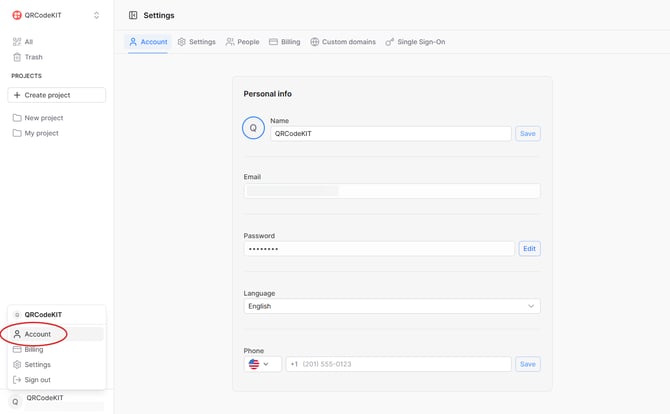This screenshot has height=414, width=670.
Task: Switch to the Custom domains tab
Action: (x=343, y=42)
